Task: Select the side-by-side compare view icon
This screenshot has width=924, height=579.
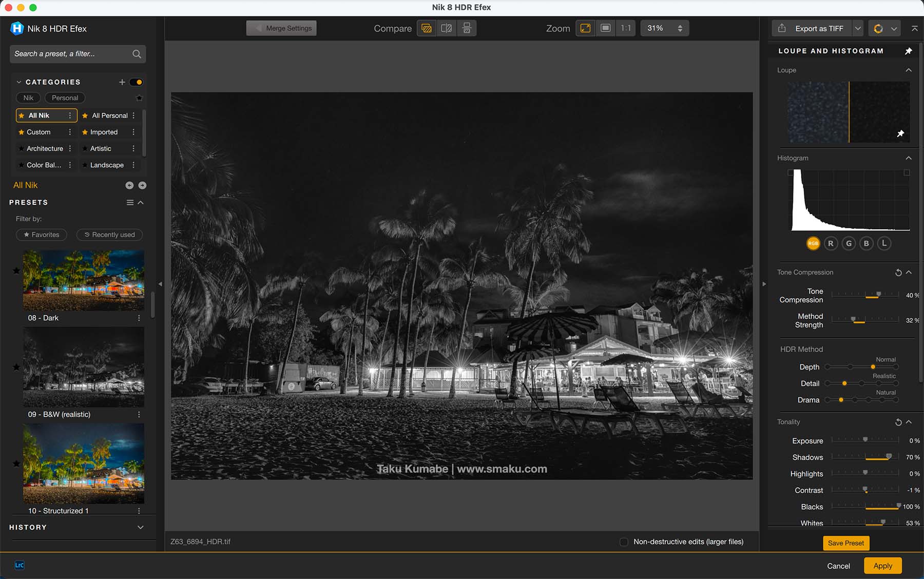Action: [467, 28]
